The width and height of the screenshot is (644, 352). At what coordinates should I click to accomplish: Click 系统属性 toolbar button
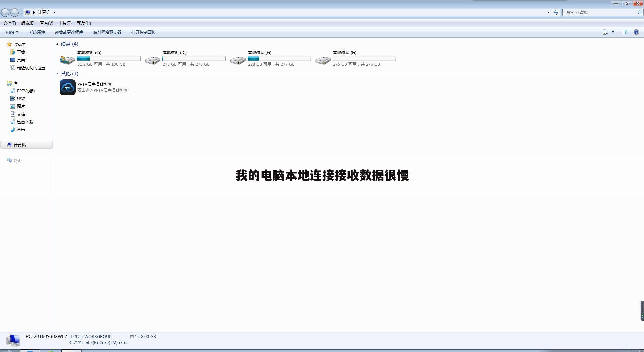37,32
